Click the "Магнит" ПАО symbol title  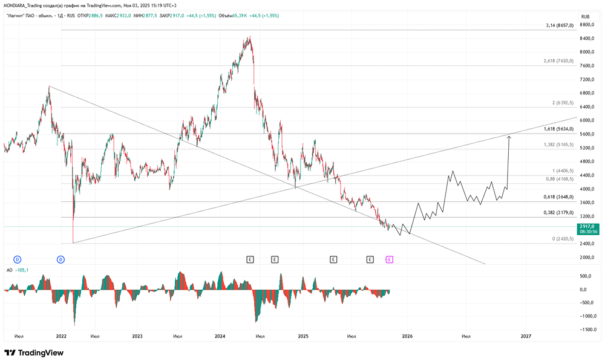[30, 16]
